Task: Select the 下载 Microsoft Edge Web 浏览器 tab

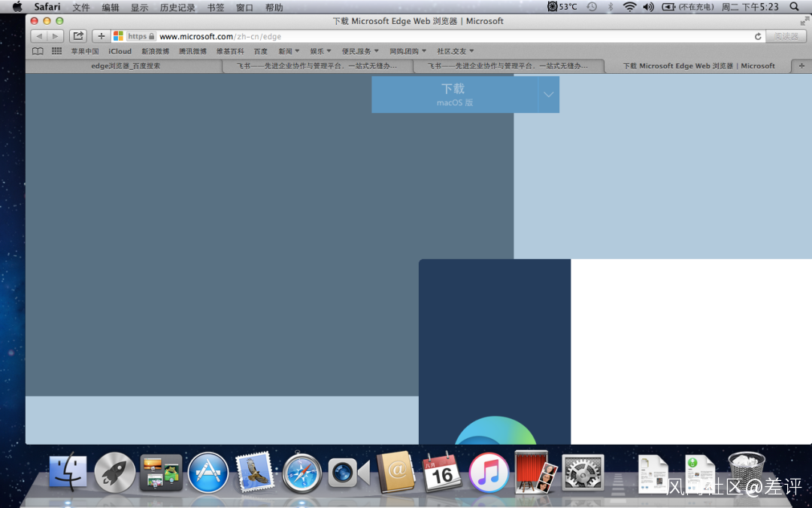Action: tap(698, 65)
